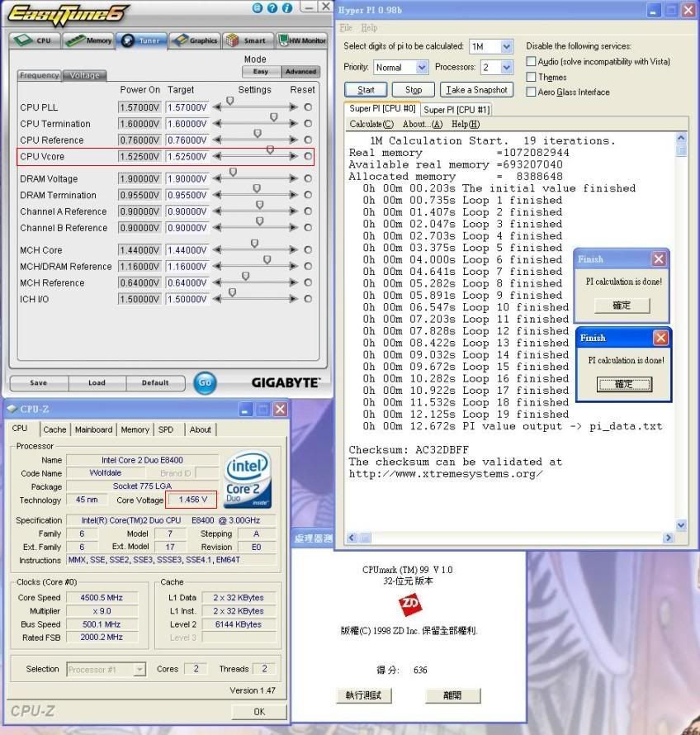Image resolution: width=700 pixels, height=735 pixels.
Task: Adjust the CPU Vcore slider handle
Action: click(x=271, y=150)
